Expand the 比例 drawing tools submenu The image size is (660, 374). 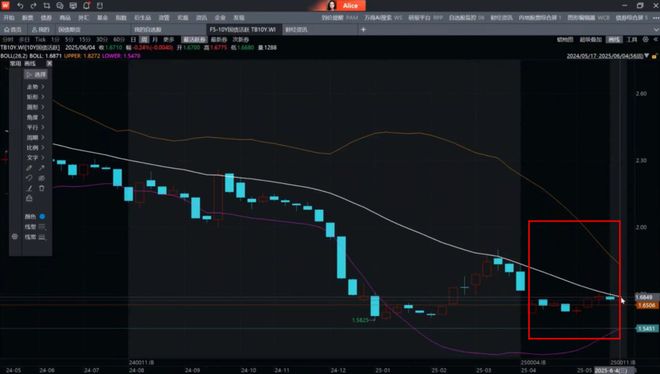click(x=35, y=147)
